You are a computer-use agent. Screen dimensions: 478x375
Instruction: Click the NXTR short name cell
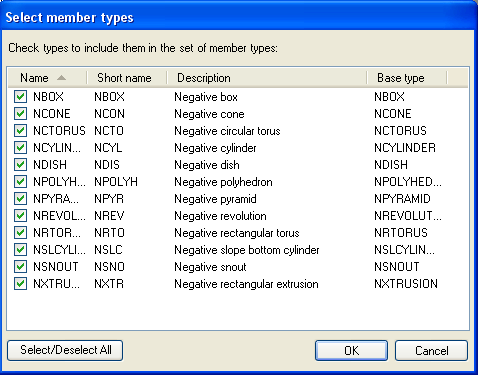coord(109,284)
